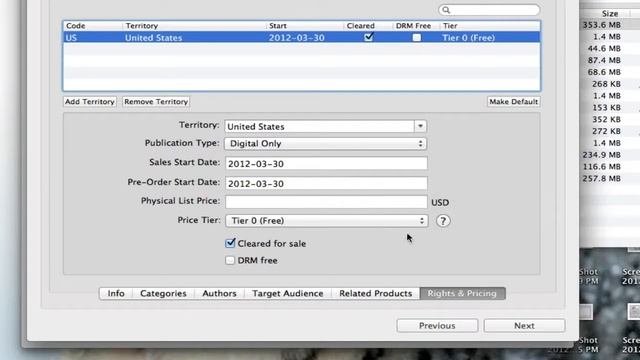
Task: Click the Make Default button
Action: click(x=513, y=102)
